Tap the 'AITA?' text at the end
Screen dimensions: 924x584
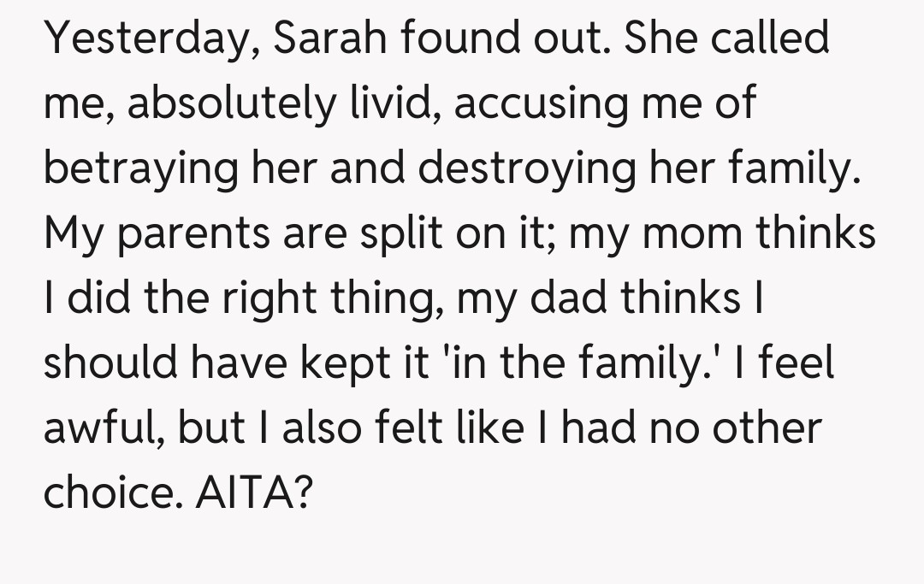[252, 494]
